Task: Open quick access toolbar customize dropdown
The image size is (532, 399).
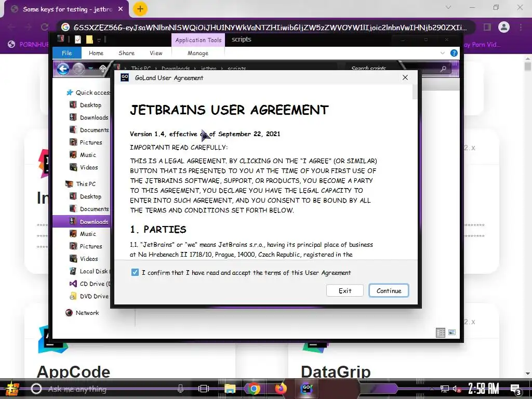Action: pos(99,40)
